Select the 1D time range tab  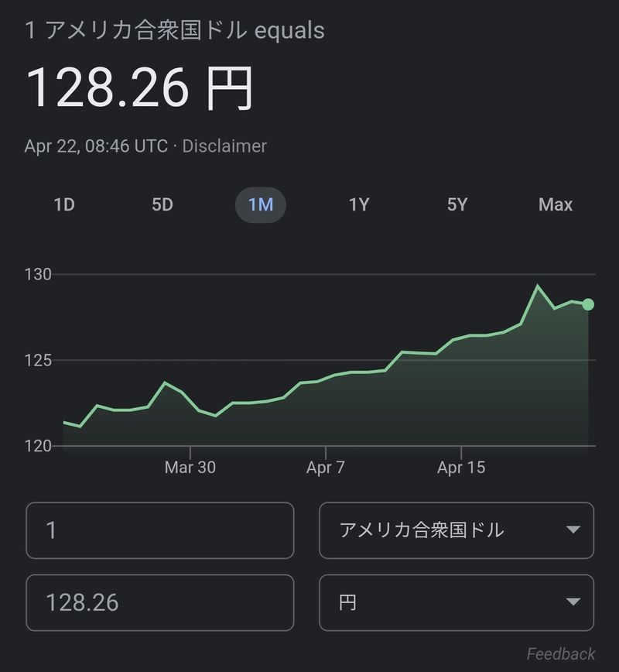[x=64, y=205]
